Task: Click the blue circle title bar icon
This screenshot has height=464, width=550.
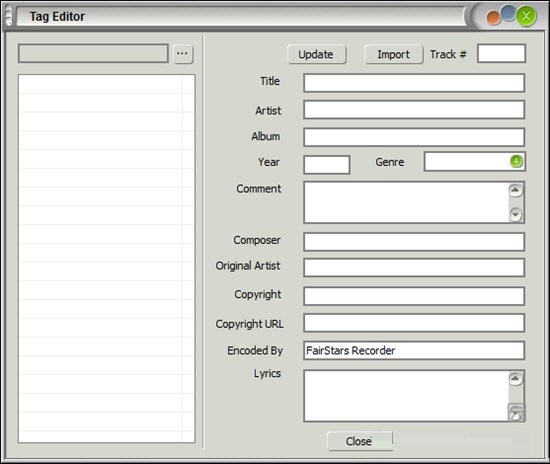Action: [x=508, y=13]
